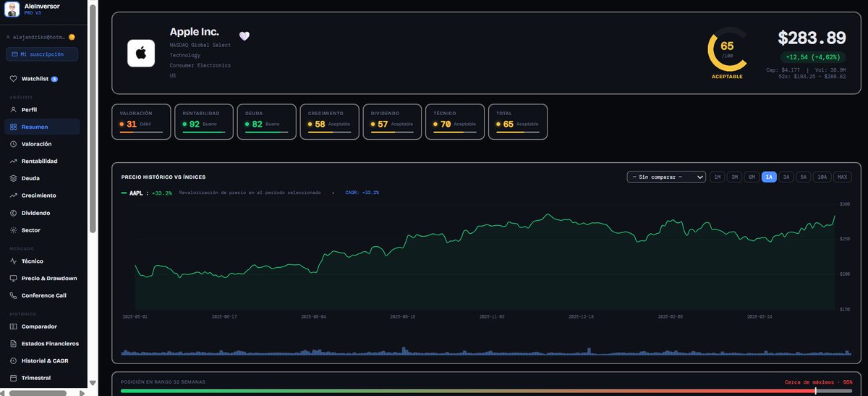Select the MAX time range
The height and width of the screenshot is (396, 868).
843,177
